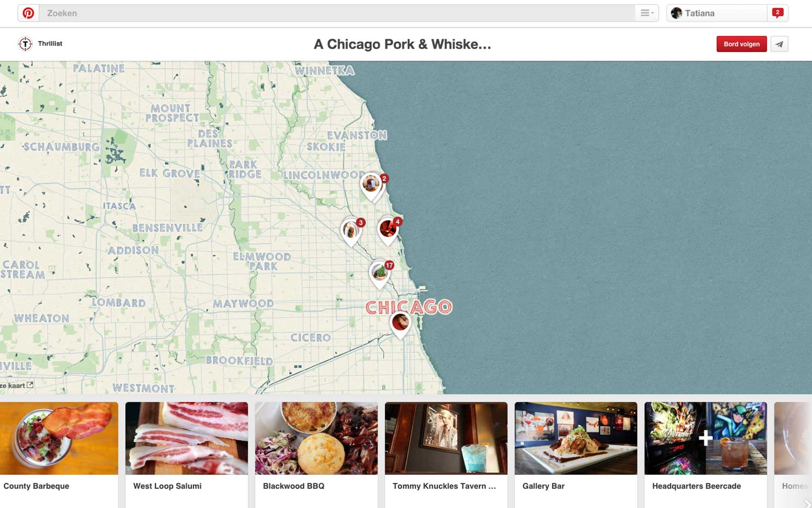Open the Gallery Bar pin image

576,438
